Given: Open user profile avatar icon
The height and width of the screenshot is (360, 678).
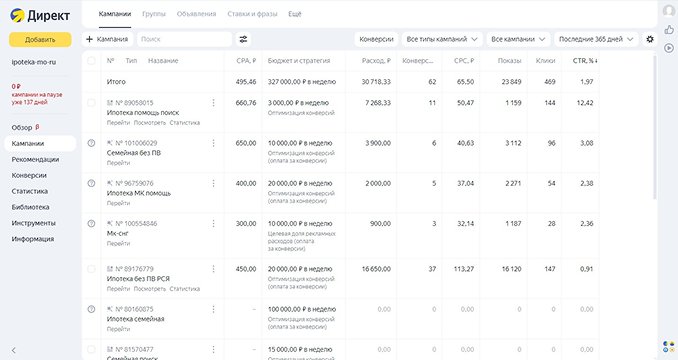Looking at the screenshot, I should (x=669, y=10).
